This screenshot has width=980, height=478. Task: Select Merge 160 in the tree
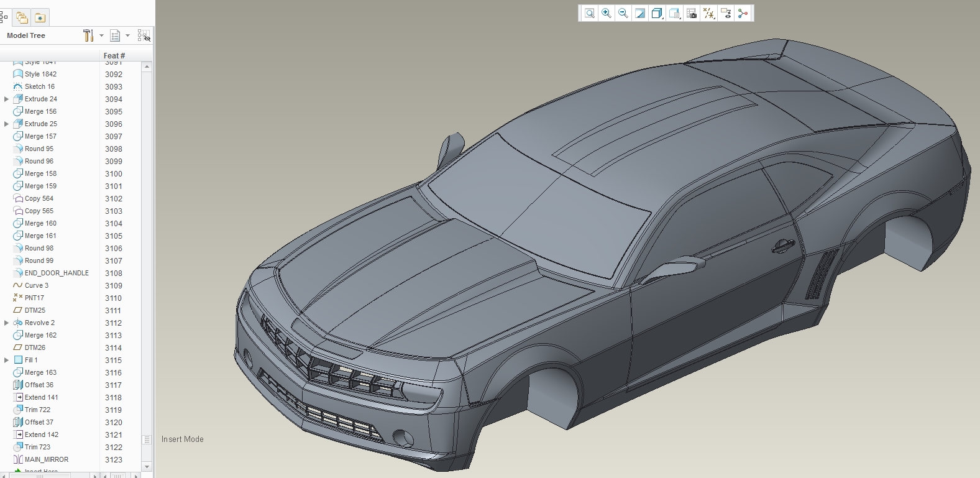click(40, 223)
